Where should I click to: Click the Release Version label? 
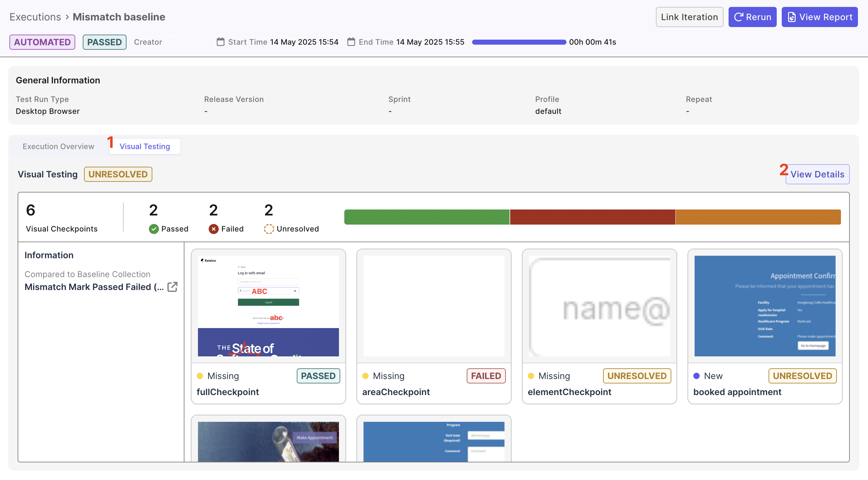(x=234, y=99)
